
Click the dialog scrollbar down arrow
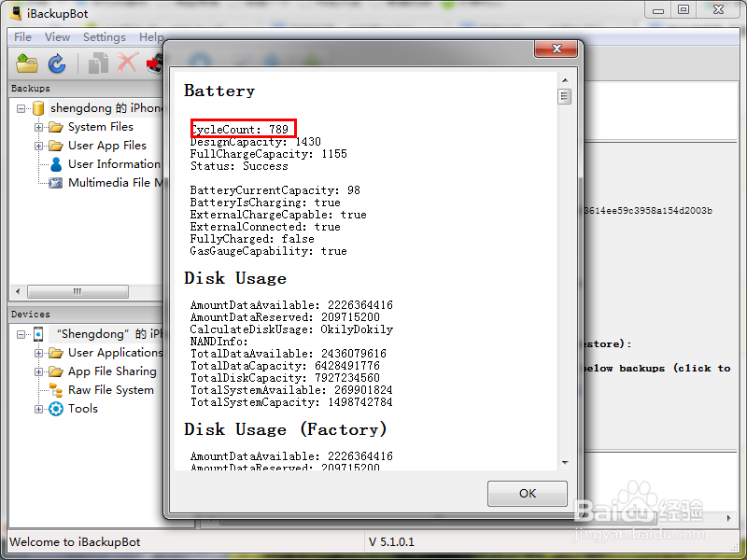click(x=565, y=462)
